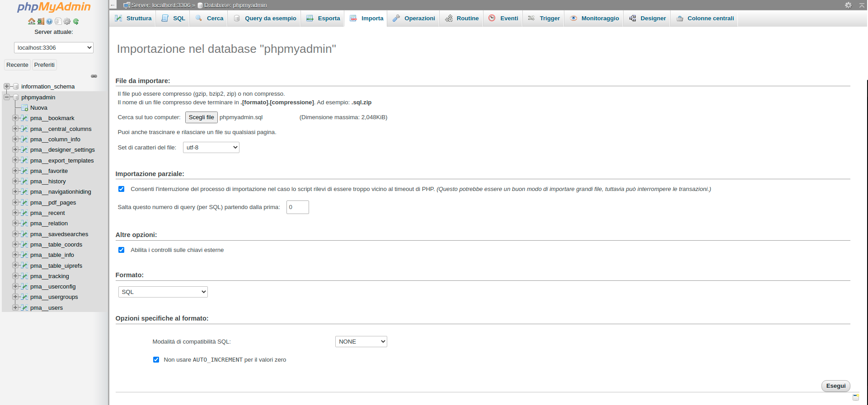Switch to the Esporta tab
Screen dimensions: 868x405
click(323, 18)
